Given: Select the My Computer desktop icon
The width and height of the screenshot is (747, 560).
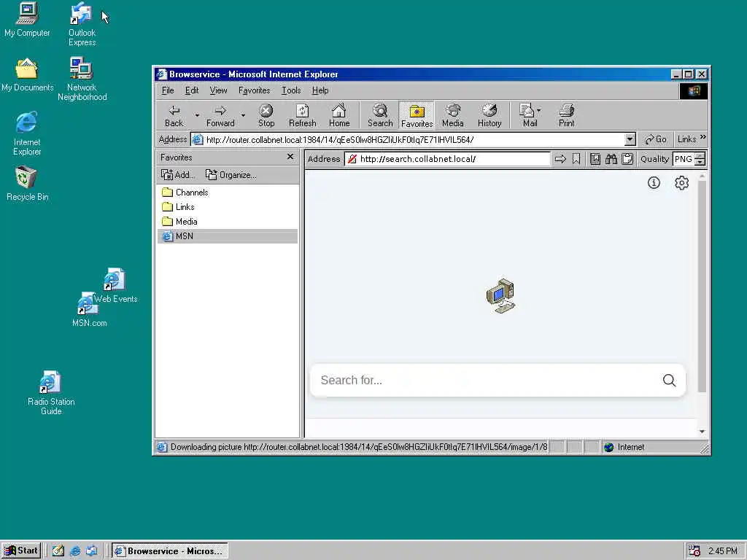Looking at the screenshot, I should tap(27, 20).
